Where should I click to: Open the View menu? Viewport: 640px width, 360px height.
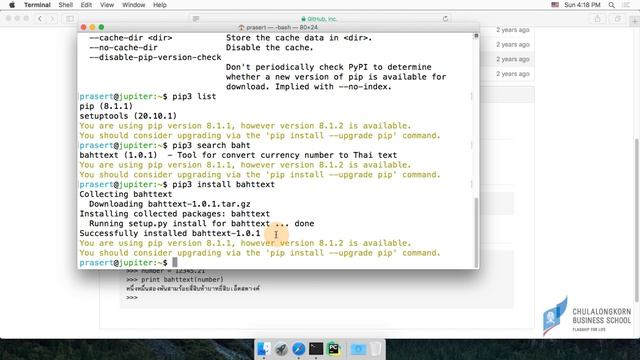[107, 5]
